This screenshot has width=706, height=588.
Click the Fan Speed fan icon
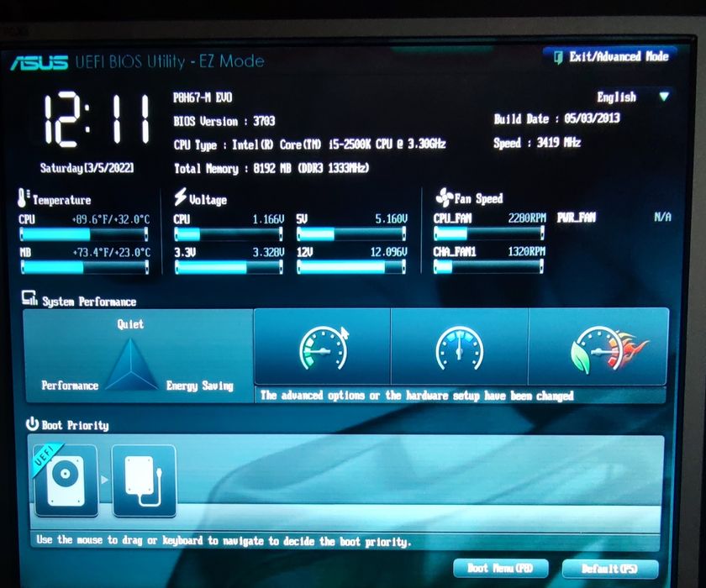click(444, 197)
